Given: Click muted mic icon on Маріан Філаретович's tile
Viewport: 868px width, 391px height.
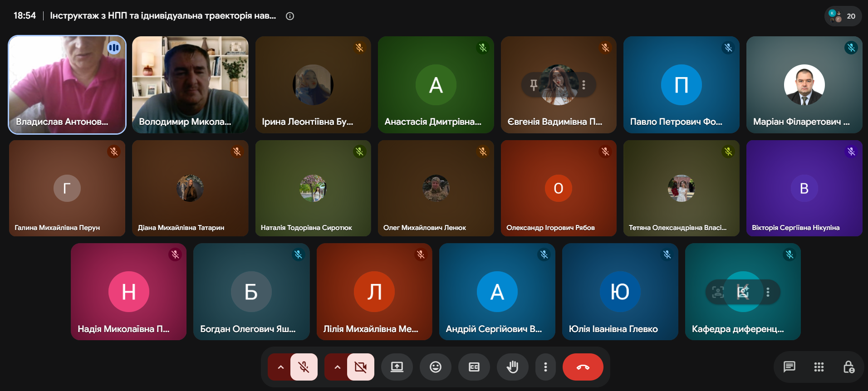Looking at the screenshot, I should pos(851,48).
